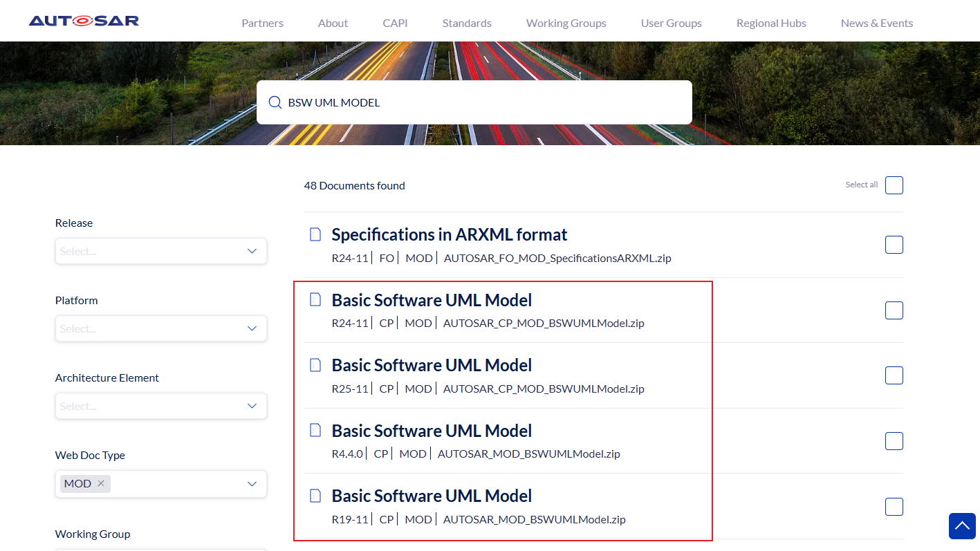This screenshot has width=980, height=551.
Task: Check the box for the R19-11 Basic Software UML Model
Action: point(894,507)
